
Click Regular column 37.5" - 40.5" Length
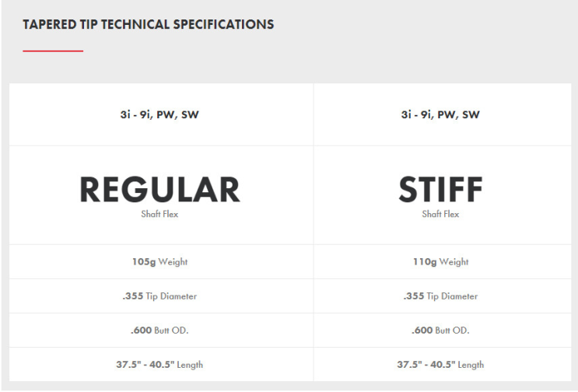159,364
